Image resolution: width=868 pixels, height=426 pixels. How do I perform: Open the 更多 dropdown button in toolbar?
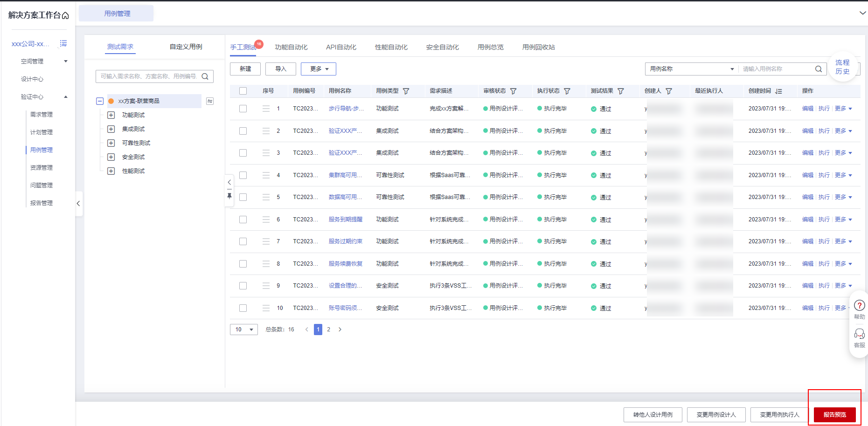[x=319, y=69]
